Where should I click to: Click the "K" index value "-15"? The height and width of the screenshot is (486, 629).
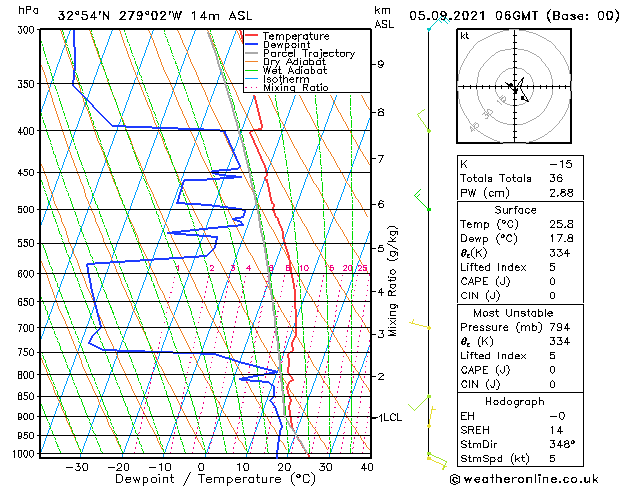561,164
